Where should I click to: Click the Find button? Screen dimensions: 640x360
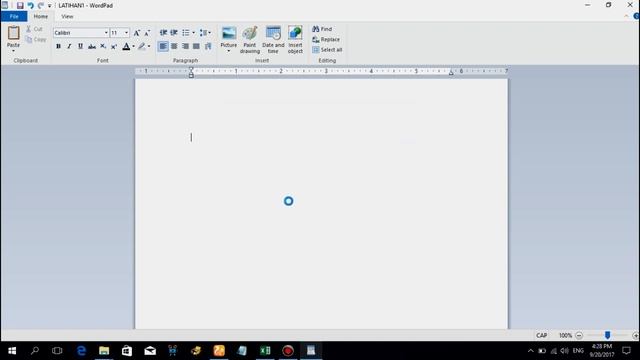pyautogui.click(x=322, y=29)
